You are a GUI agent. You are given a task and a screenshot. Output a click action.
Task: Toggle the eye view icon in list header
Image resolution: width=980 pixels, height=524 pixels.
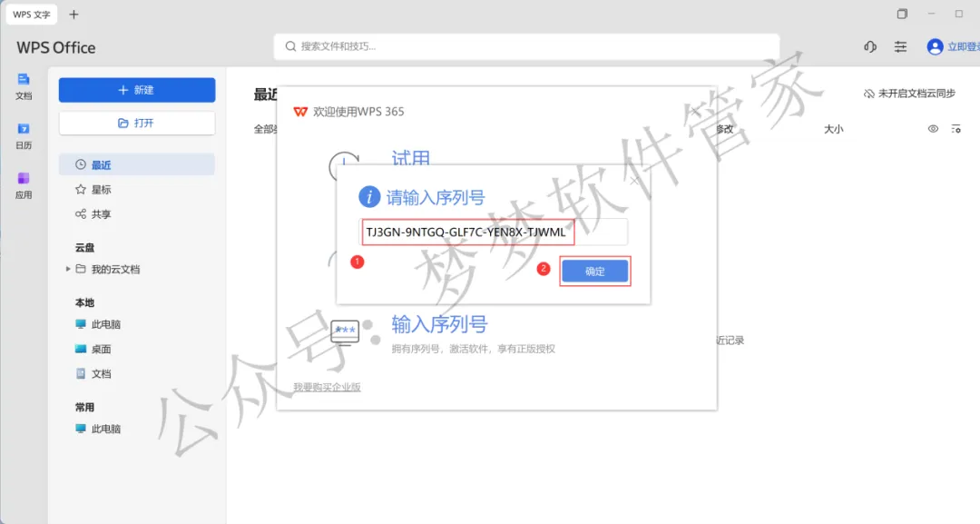click(x=933, y=129)
